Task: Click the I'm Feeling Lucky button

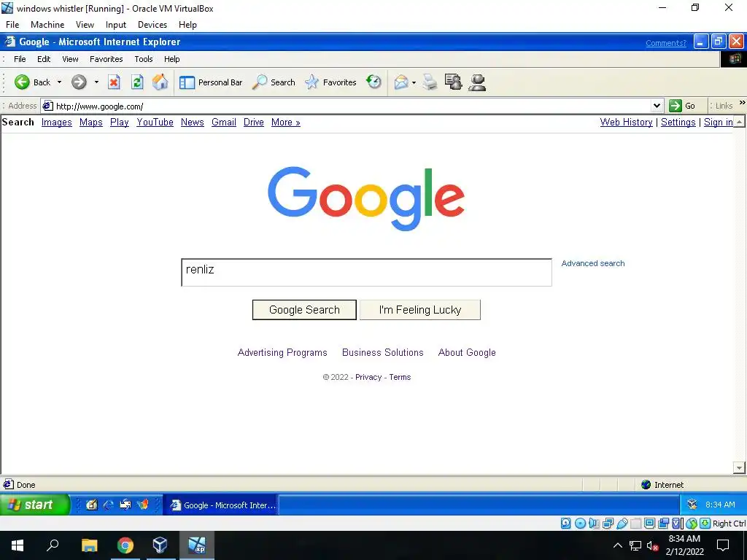Action: pyautogui.click(x=420, y=310)
